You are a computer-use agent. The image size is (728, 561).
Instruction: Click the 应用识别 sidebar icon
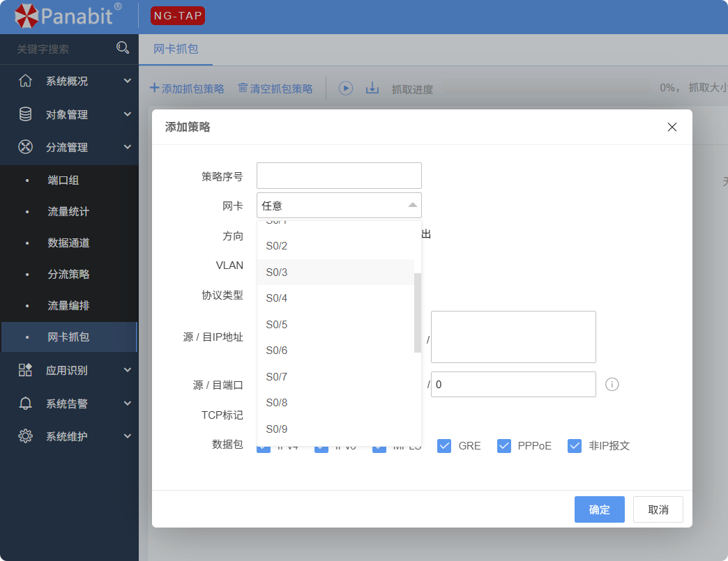[x=26, y=370]
